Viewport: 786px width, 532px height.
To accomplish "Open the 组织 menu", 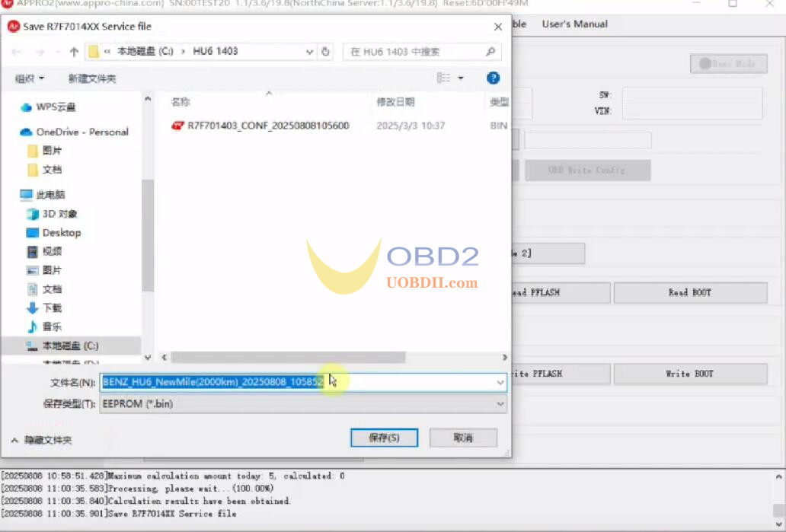I will pyautogui.click(x=30, y=78).
